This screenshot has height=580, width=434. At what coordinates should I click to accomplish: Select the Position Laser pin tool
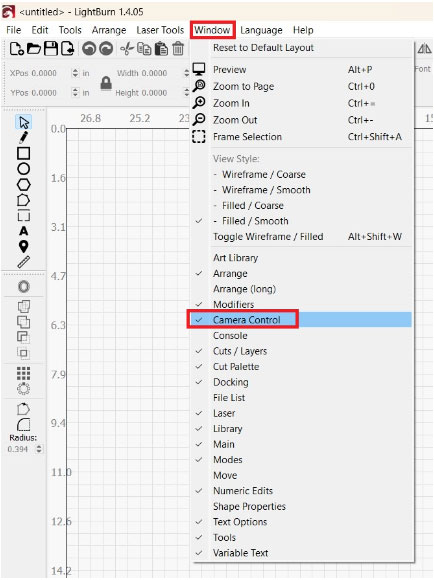coord(24,246)
